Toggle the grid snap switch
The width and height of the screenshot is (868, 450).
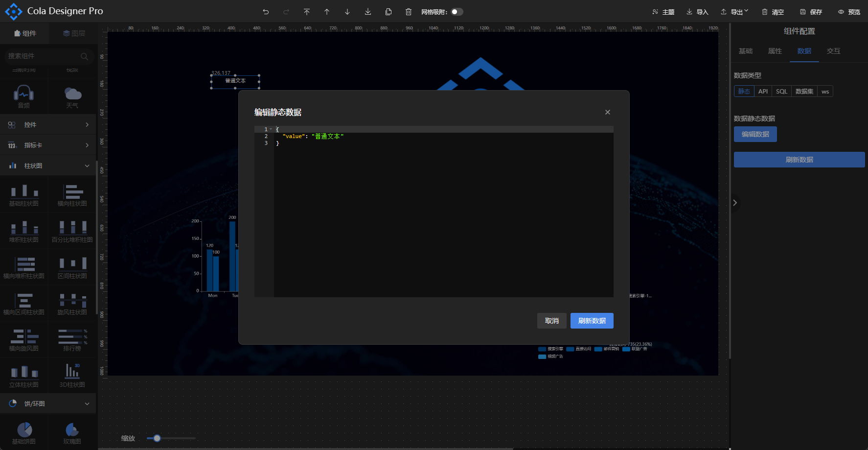457,12
